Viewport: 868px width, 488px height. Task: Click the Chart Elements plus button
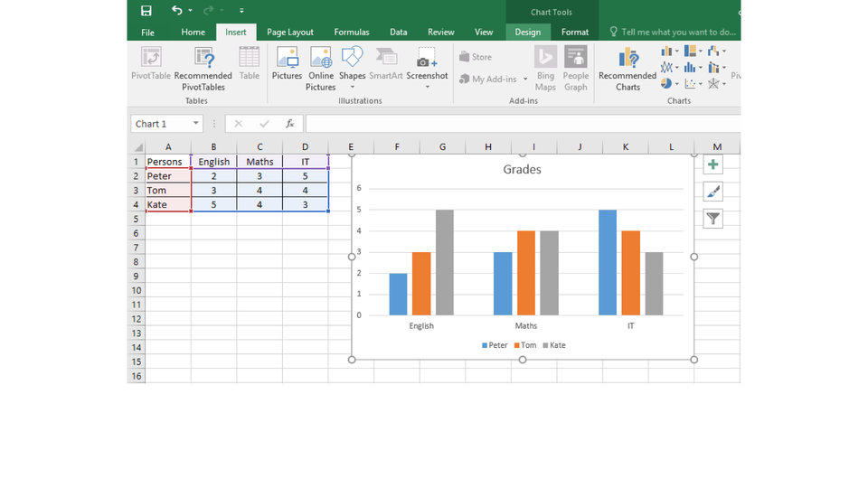pyautogui.click(x=712, y=164)
